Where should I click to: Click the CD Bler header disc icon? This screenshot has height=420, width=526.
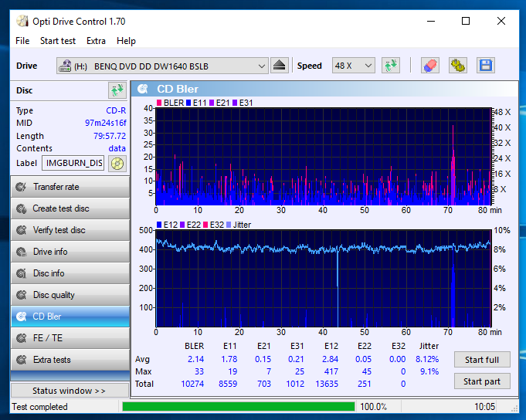143,89
